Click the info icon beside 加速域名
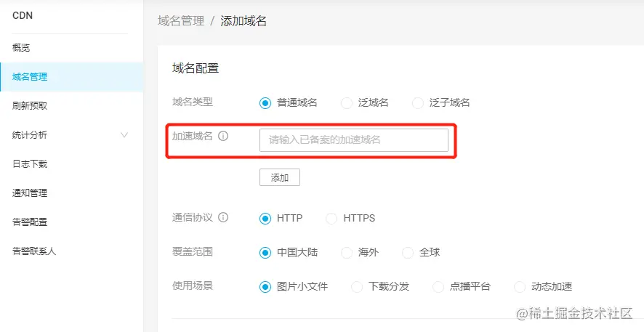The height and width of the screenshot is (332, 644). pos(223,136)
